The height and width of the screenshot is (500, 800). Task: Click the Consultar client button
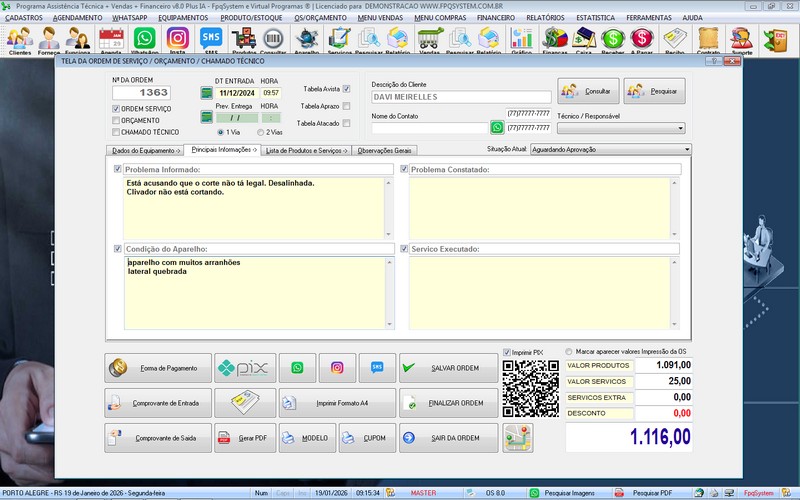(x=588, y=91)
